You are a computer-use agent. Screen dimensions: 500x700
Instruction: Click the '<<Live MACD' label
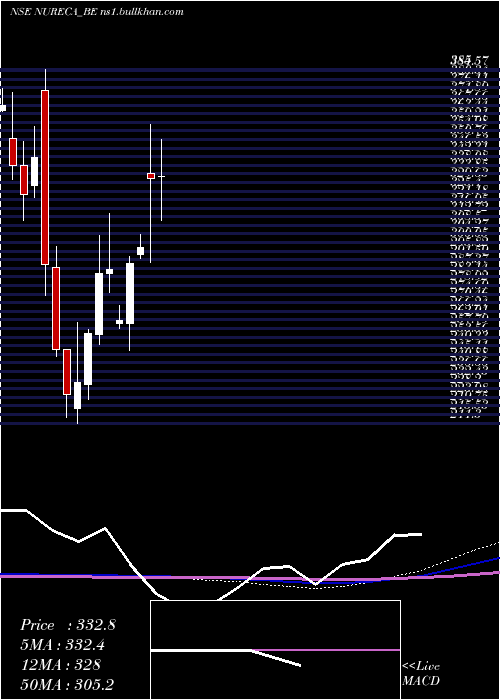(x=421, y=673)
